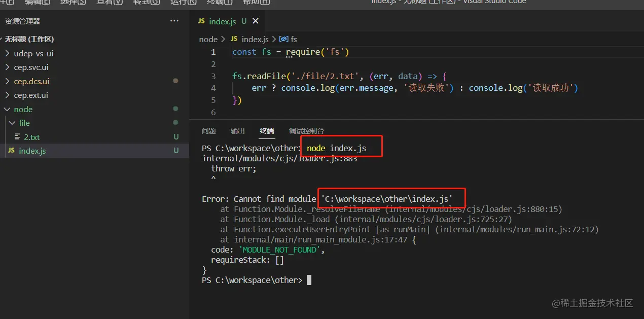Click the 'Error: Cannot find module' message
The height and width of the screenshot is (319, 644).
tap(260, 199)
